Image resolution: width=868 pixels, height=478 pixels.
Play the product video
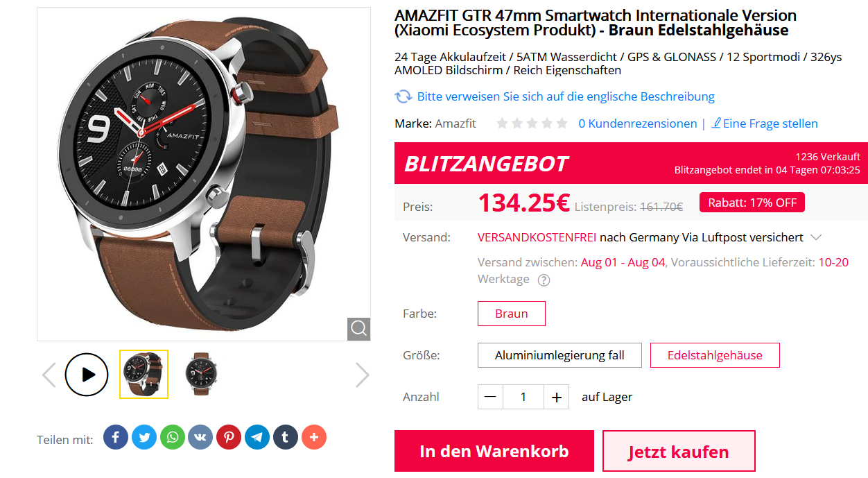coord(87,375)
